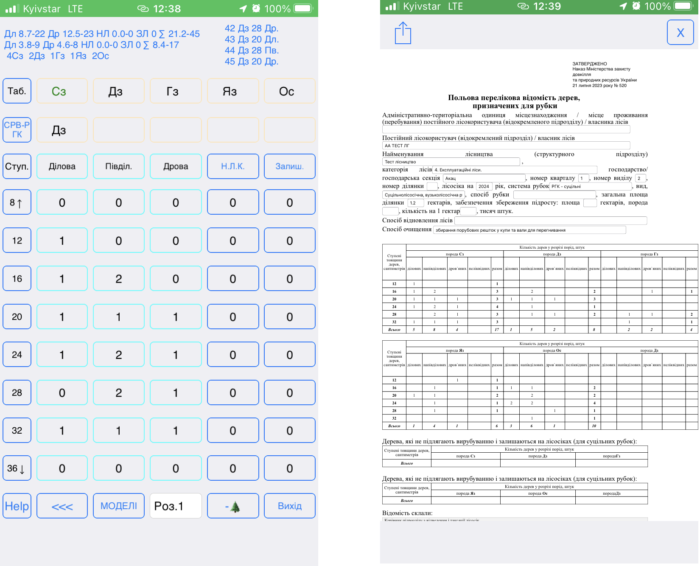Tap the share icon in the document viewer
The width and height of the screenshot is (700, 566).
[404, 34]
